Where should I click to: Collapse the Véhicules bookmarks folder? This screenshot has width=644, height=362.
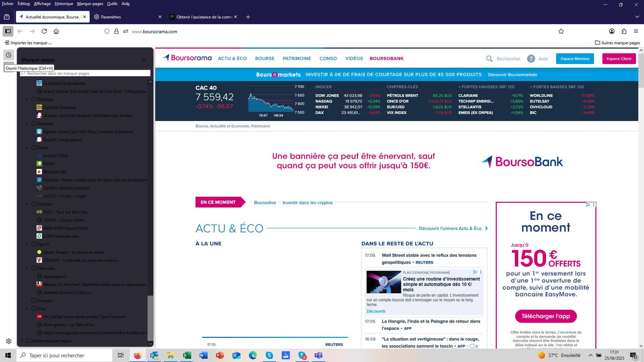(x=28, y=268)
